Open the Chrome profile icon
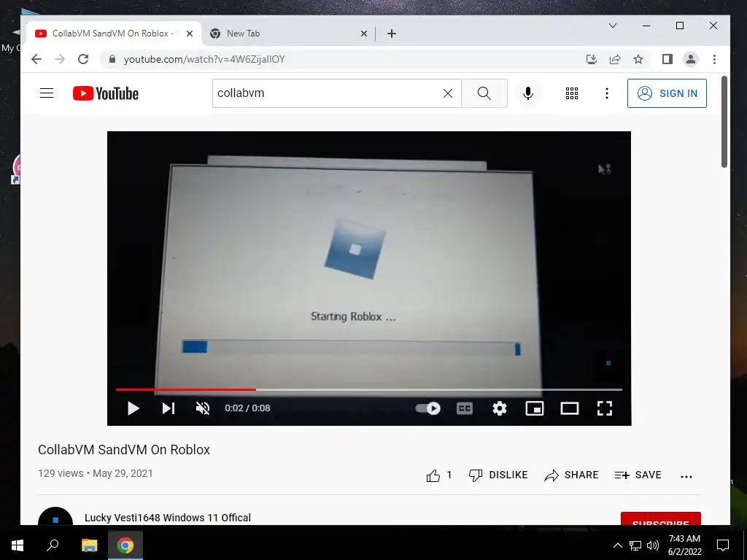This screenshot has height=560, width=747. pos(691,59)
